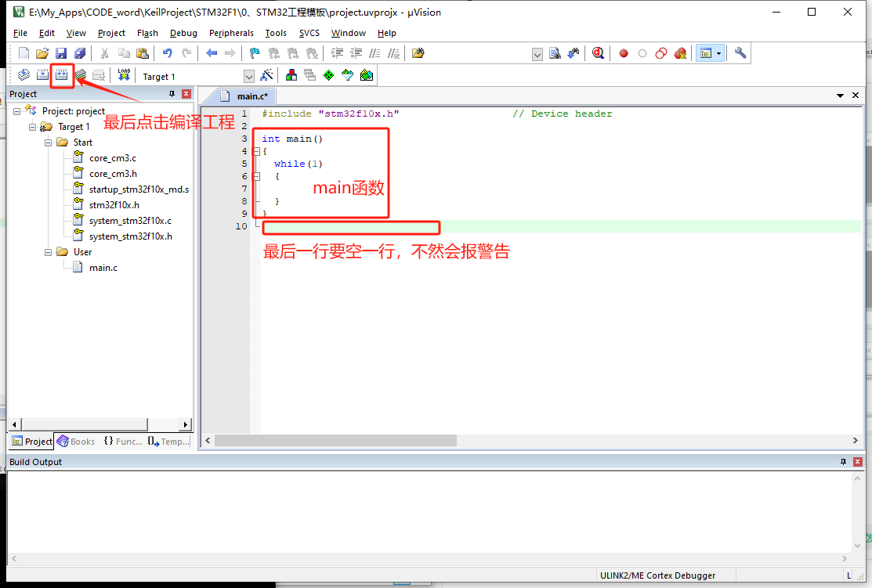
Task: Open Manage Run-Time Environment with the green diamond icon
Action: 329,75
